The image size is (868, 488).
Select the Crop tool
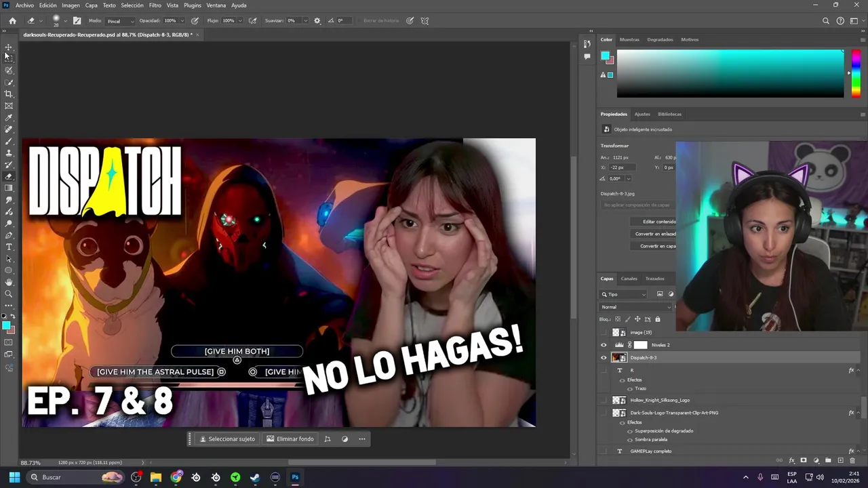pyautogui.click(x=9, y=94)
